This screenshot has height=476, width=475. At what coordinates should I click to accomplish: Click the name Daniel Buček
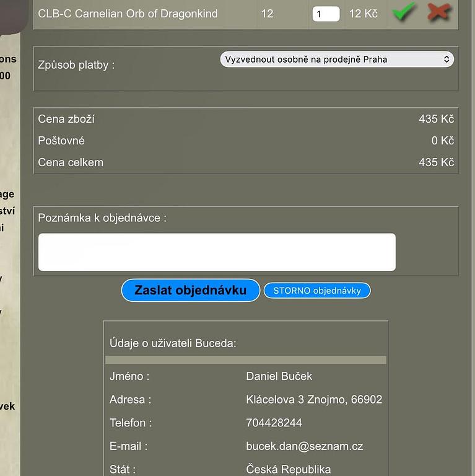click(x=279, y=376)
